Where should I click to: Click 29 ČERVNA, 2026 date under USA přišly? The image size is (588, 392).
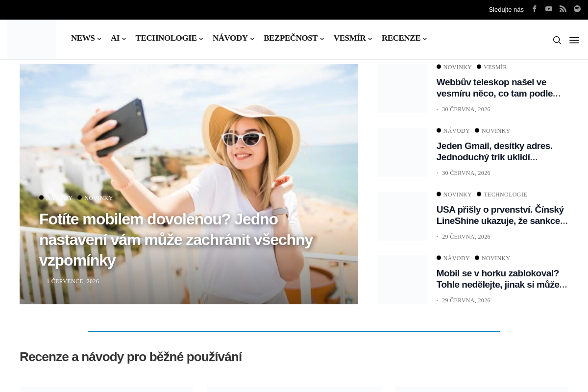[x=466, y=237]
